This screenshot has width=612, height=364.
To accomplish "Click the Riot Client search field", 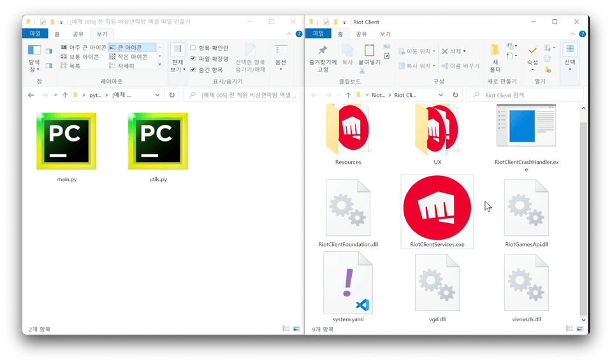I will 525,95.
